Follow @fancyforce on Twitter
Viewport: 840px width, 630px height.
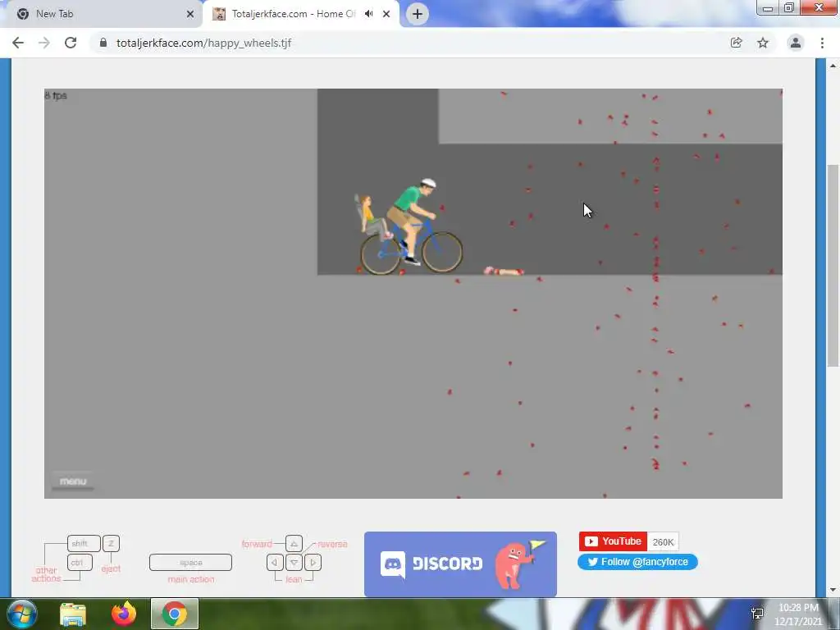click(637, 562)
